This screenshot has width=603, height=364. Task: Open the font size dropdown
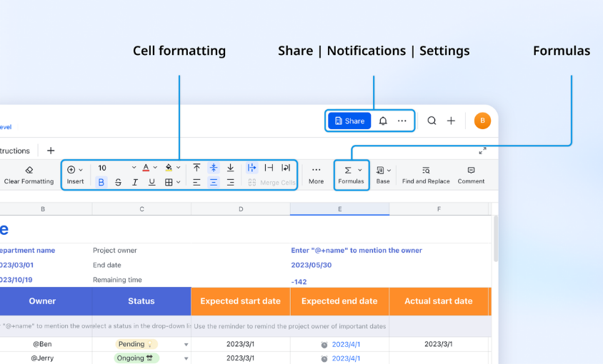[x=117, y=168]
